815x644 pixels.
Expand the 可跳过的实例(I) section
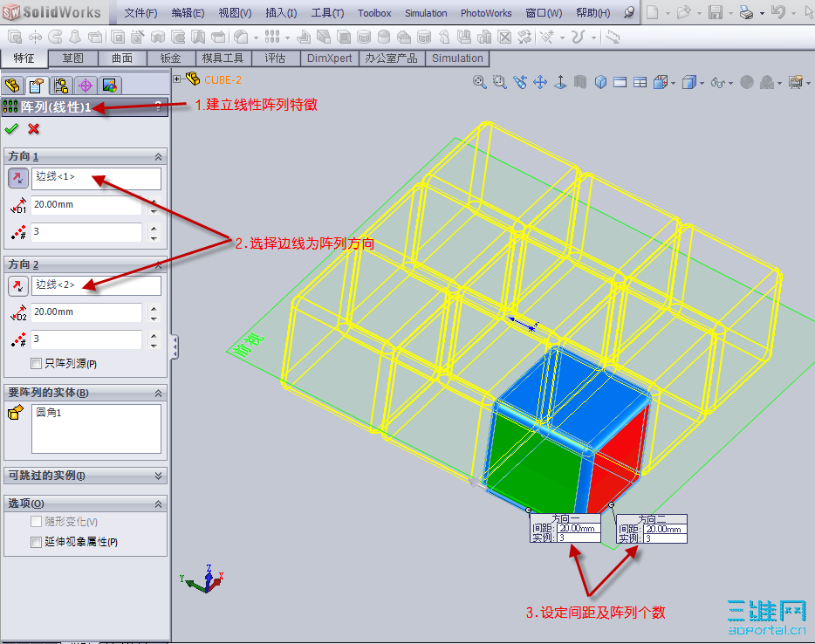[x=158, y=476]
